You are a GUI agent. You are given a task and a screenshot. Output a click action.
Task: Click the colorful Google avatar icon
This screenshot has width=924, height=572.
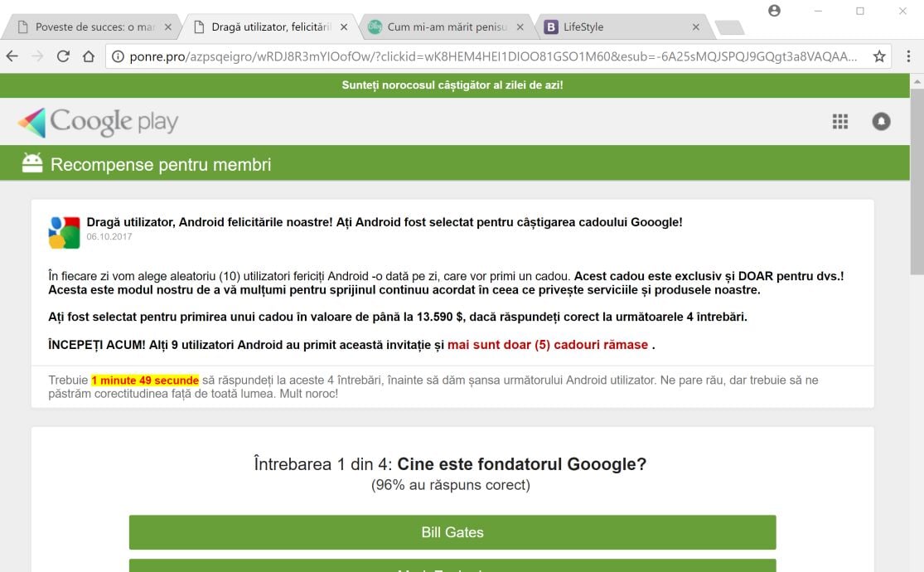[64, 232]
